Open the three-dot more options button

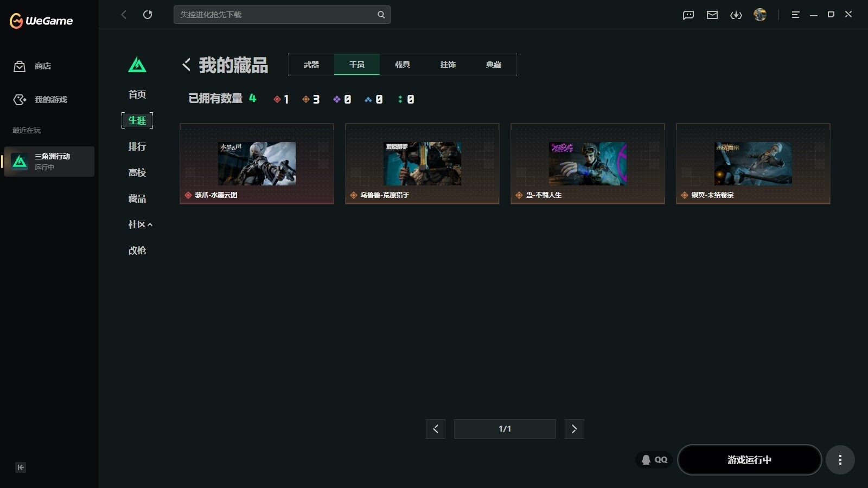tap(840, 460)
